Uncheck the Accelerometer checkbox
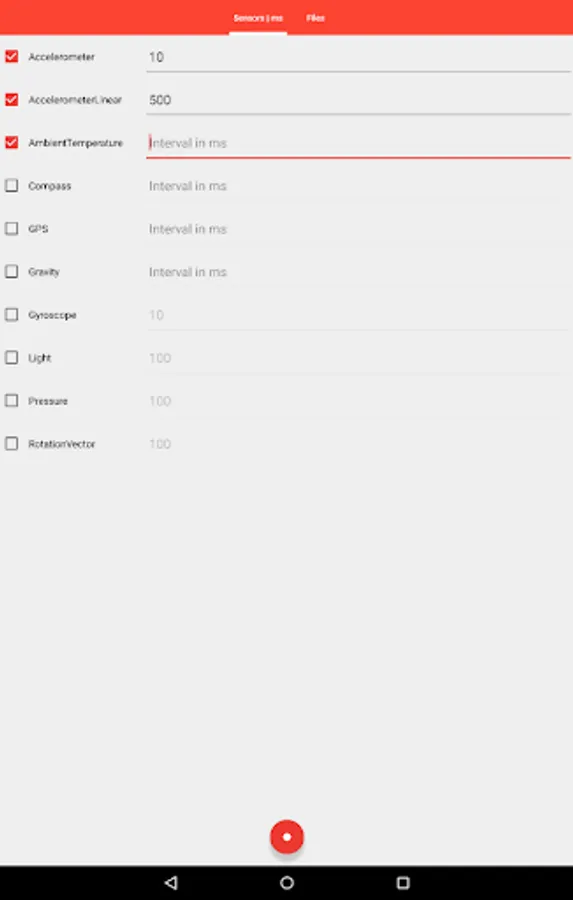Image resolution: width=573 pixels, height=900 pixels. coord(11,56)
